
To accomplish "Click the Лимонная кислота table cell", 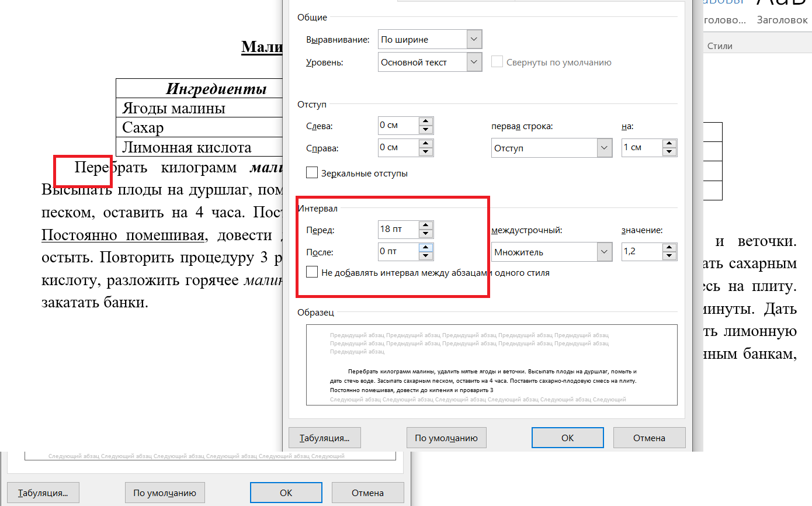I will [x=199, y=147].
